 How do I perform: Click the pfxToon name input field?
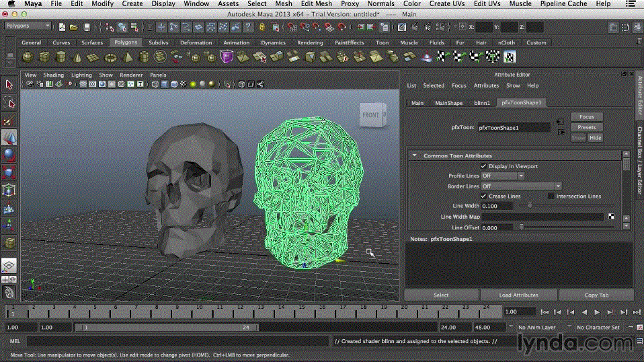[x=514, y=128]
